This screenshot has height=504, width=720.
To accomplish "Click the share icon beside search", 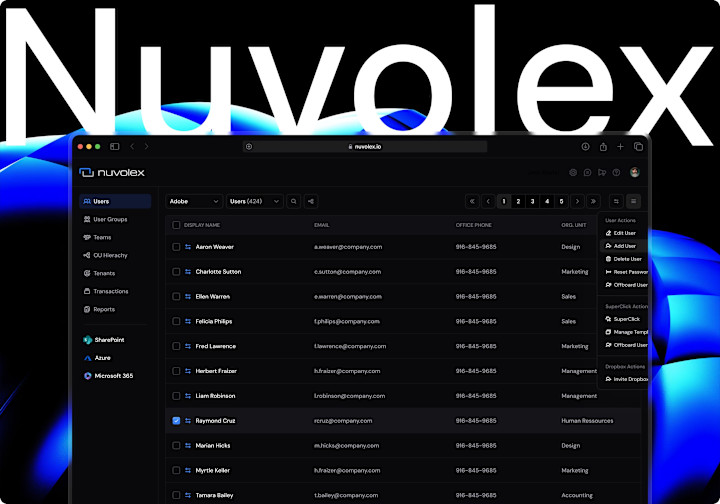I will 311,202.
